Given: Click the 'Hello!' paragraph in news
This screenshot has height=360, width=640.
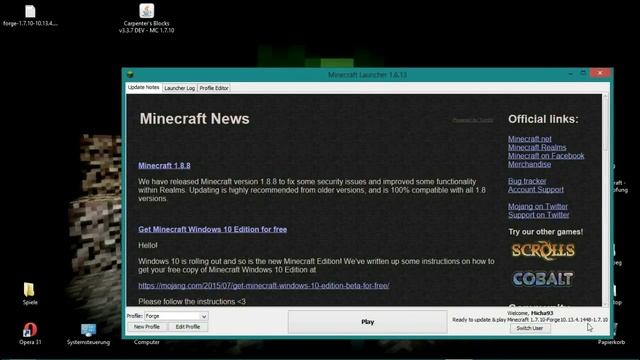Looking at the screenshot, I should coord(148,245).
